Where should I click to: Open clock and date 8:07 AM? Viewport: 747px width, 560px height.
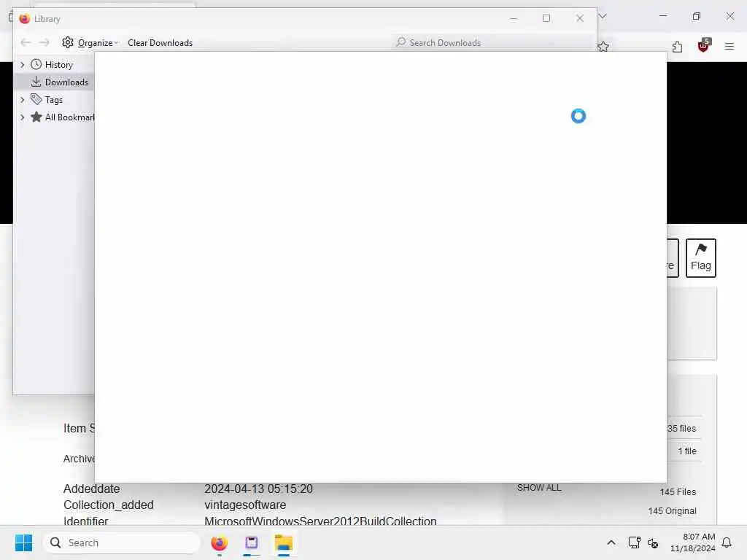(693, 542)
